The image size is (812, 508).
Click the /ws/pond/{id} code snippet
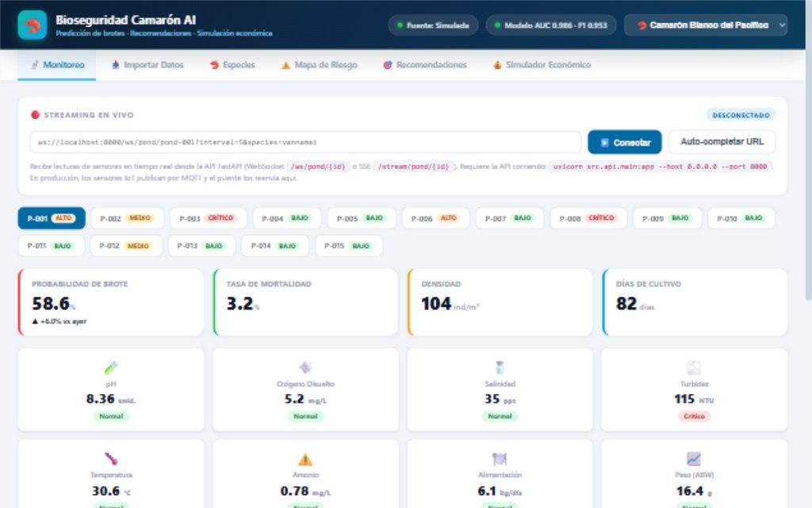click(x=318, y=167)
